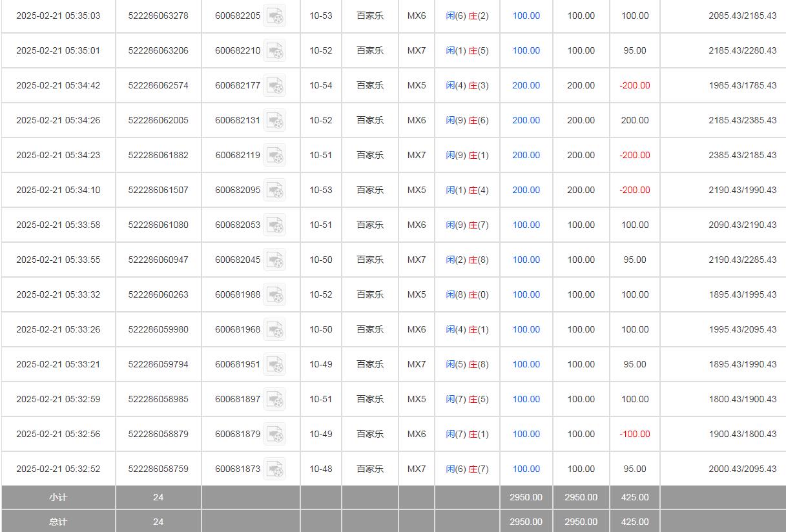
Task: Click the replay icon beside 600682210
Action: (x=274, y=50)
